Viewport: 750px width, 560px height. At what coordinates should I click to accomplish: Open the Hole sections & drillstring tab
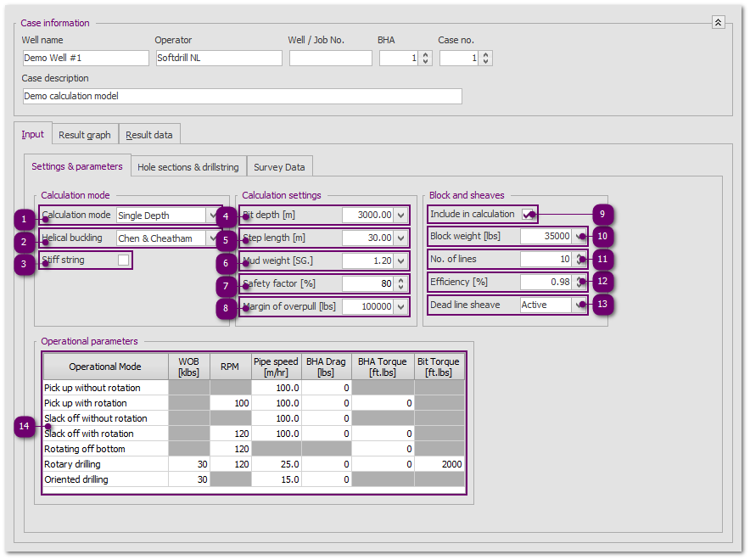[188, 167]
